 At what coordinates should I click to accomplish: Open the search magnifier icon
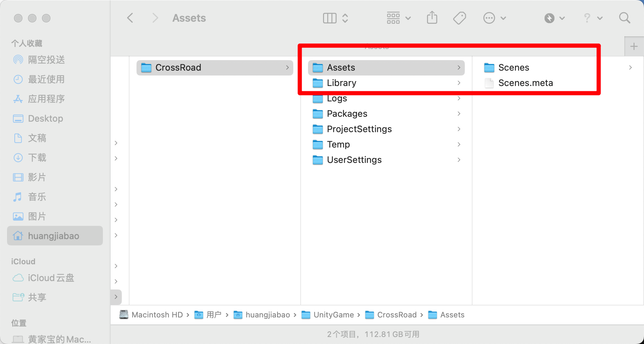click(x=624, y=18)
